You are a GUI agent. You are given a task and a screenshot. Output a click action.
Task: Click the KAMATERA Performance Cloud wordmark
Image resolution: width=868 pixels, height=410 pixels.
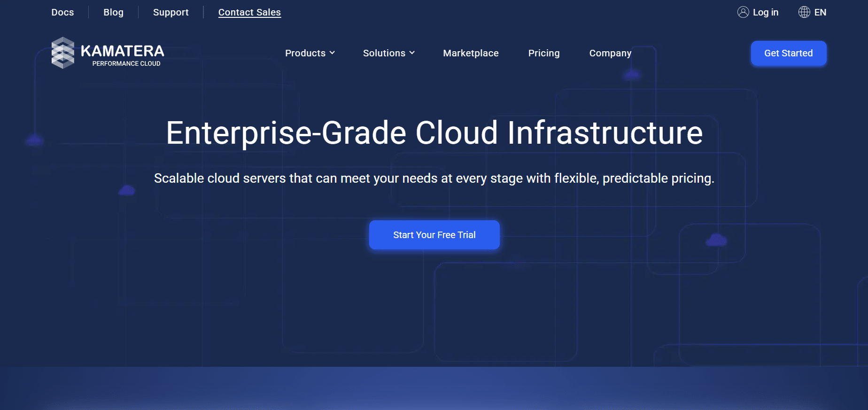click(123, 55)
